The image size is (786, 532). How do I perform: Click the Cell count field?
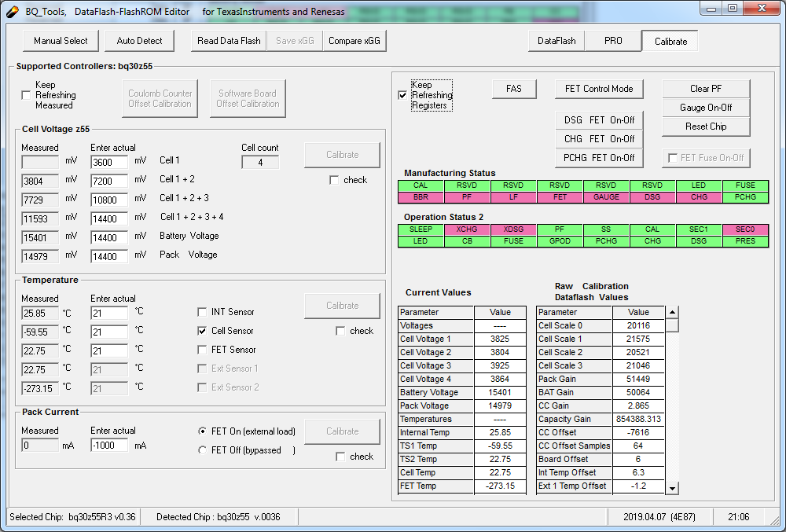point(260,162)
